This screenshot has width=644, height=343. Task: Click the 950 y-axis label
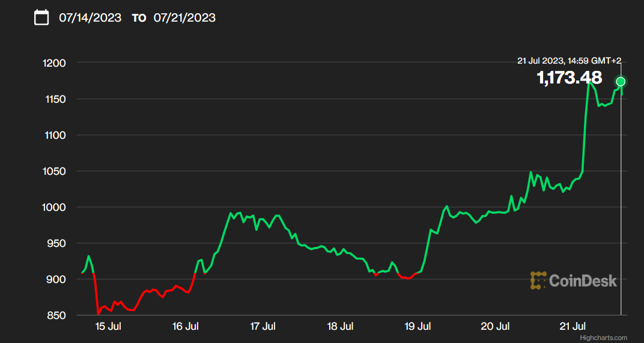pyautogui.click(x=56, y=244)
